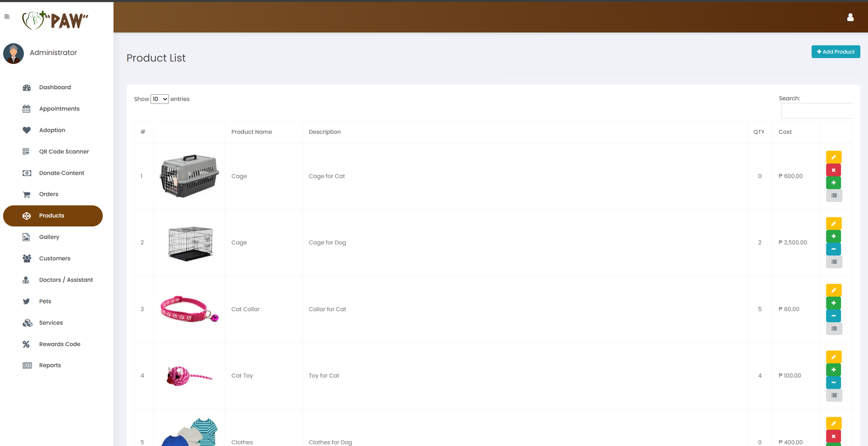Click into the Search input field

(x=816, y=111)
